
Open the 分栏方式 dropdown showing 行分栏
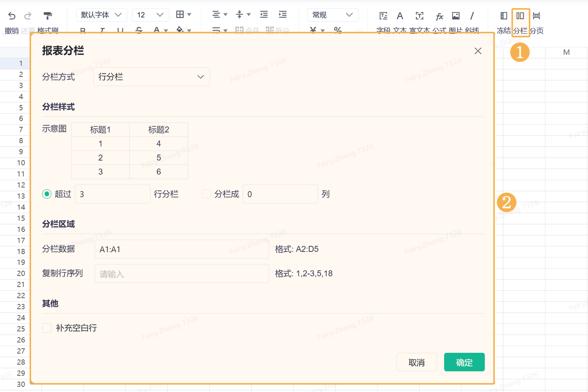[x=152, y=77]
